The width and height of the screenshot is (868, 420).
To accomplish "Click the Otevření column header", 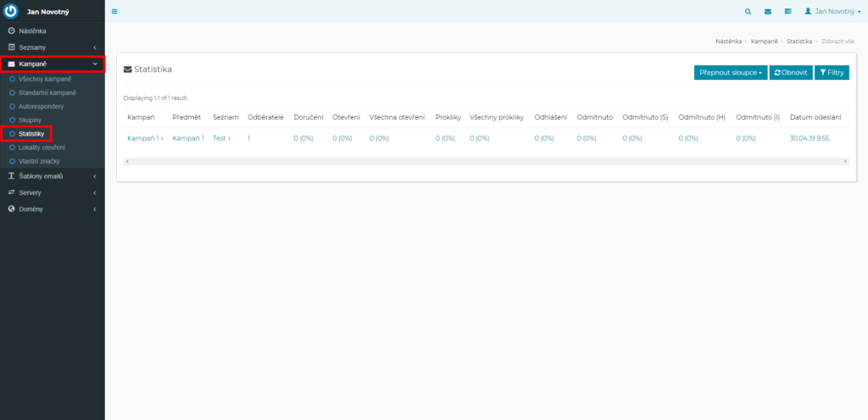I will click(x=347, y=117).
